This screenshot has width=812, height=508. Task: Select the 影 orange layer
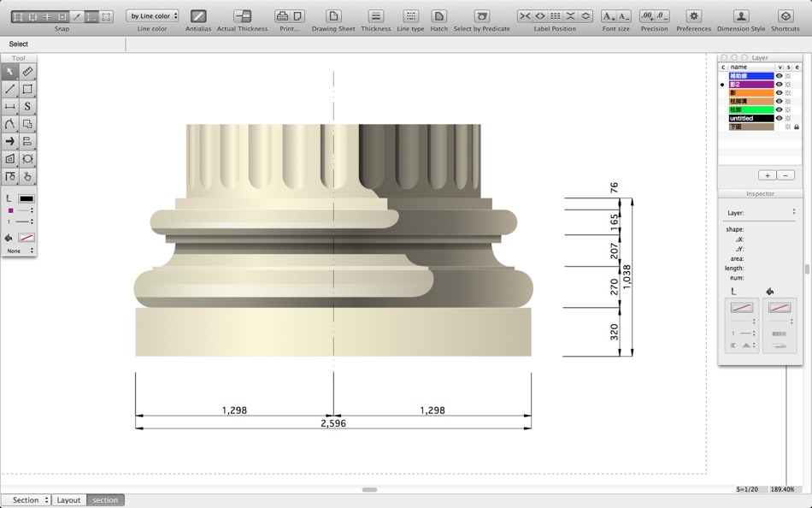pos(751,92)
